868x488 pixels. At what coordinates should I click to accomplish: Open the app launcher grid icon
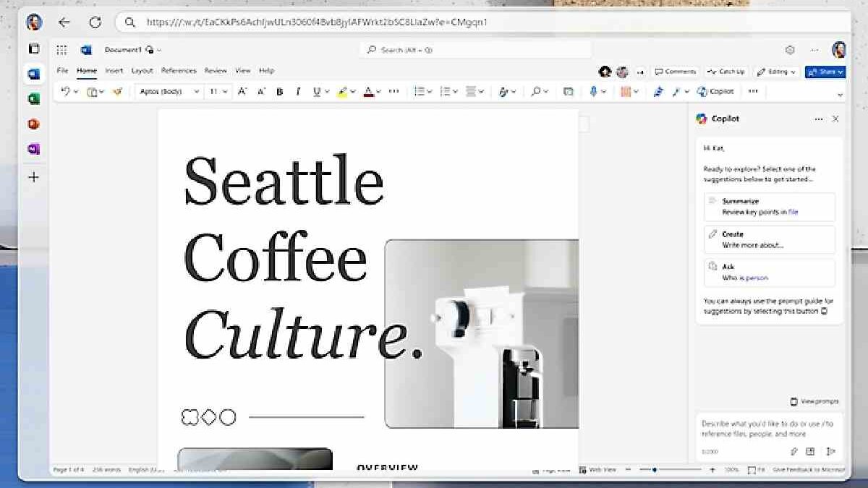(x=61, y=50)
